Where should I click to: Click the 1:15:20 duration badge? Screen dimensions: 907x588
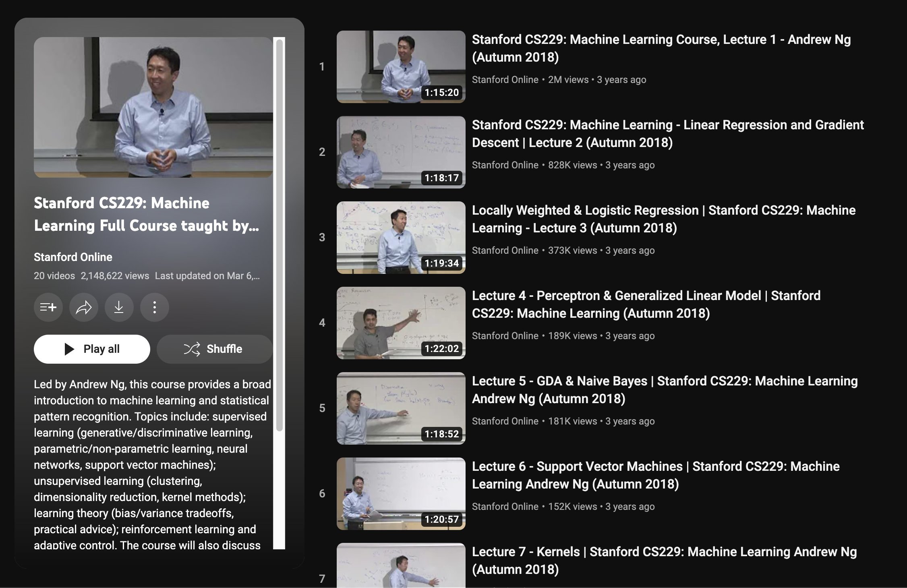[442, 92]
